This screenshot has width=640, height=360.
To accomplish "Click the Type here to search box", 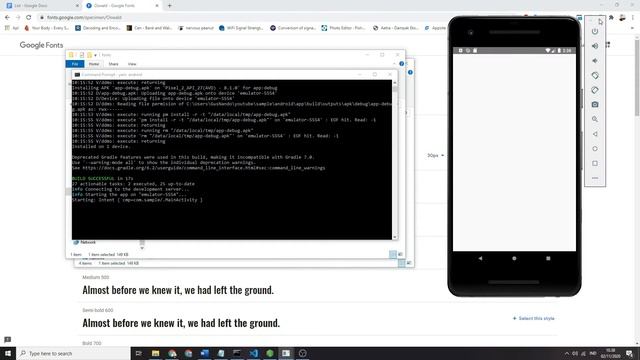I will [73, 353].
